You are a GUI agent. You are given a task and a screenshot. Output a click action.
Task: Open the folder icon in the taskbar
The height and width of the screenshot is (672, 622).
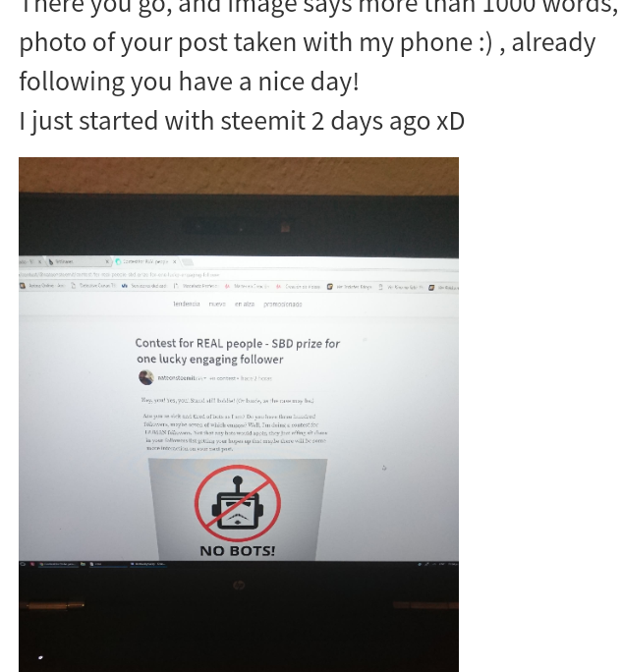[x=83, y=564]
